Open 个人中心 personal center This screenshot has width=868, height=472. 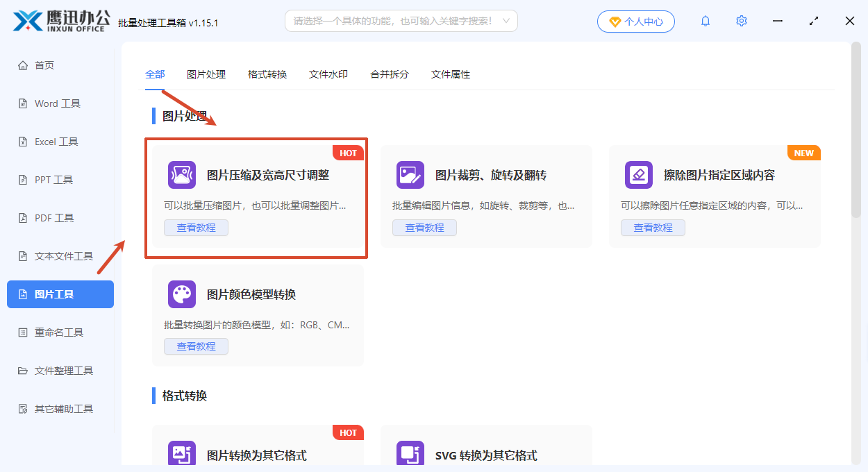coord(636,22)
